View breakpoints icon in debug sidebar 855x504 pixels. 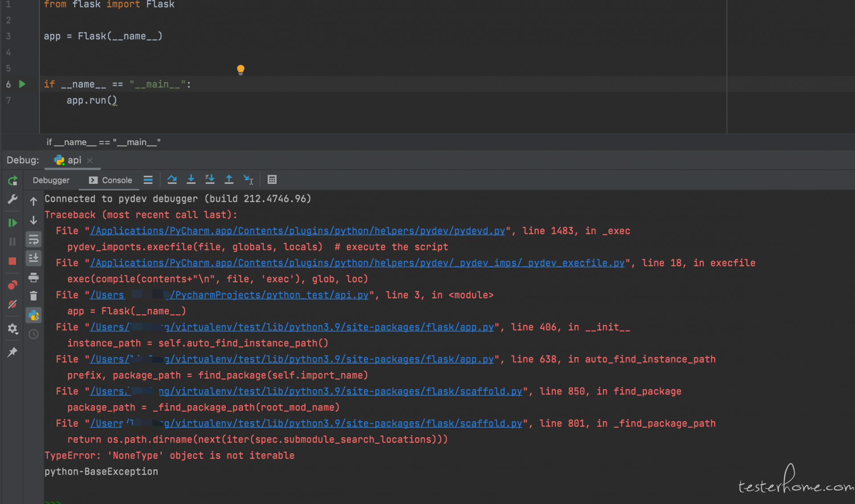click(12, 285)
